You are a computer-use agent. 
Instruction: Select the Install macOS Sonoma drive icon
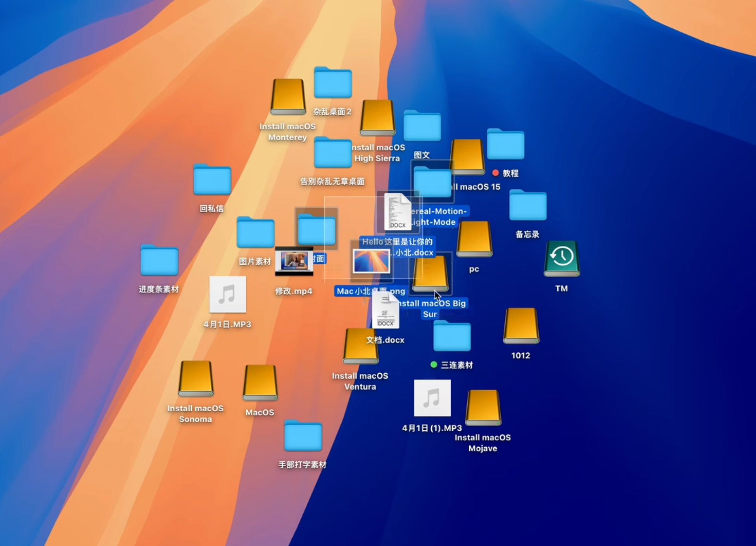196,379
